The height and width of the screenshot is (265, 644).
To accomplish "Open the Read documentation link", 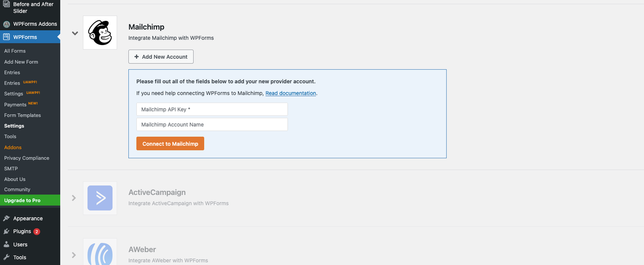I will click(x=291, y=93).
